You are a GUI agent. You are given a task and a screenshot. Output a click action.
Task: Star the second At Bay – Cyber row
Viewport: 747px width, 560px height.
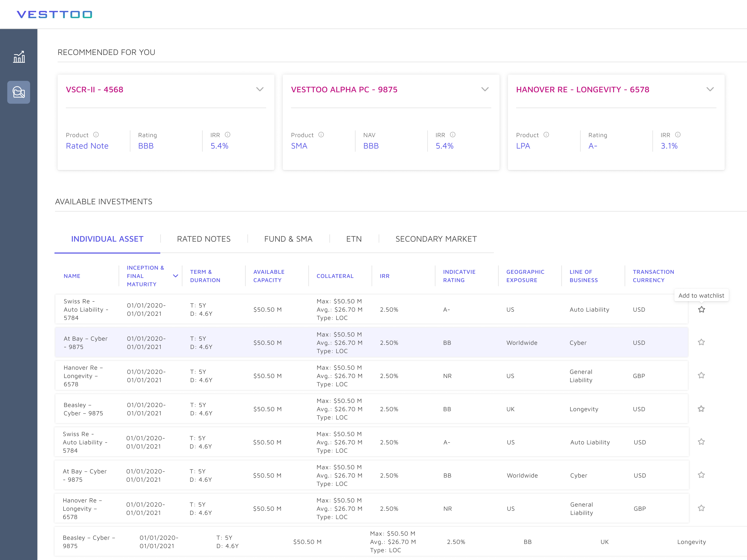coord(701,475)
